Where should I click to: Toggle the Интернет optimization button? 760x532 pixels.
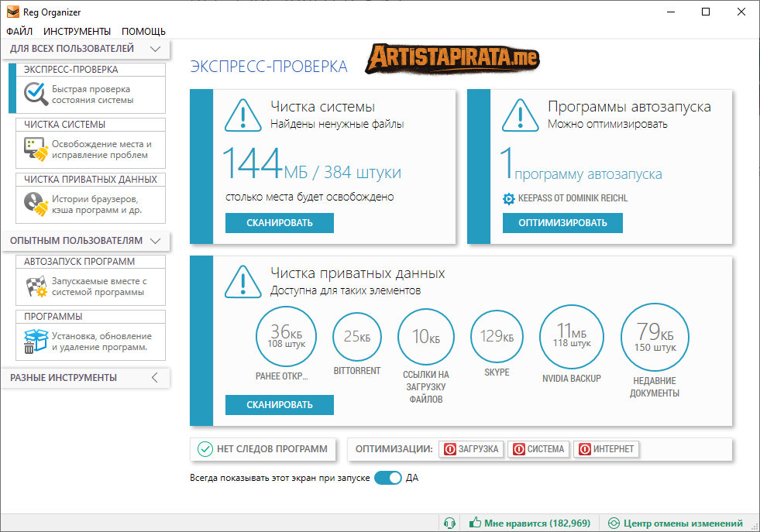click(607, 449)
